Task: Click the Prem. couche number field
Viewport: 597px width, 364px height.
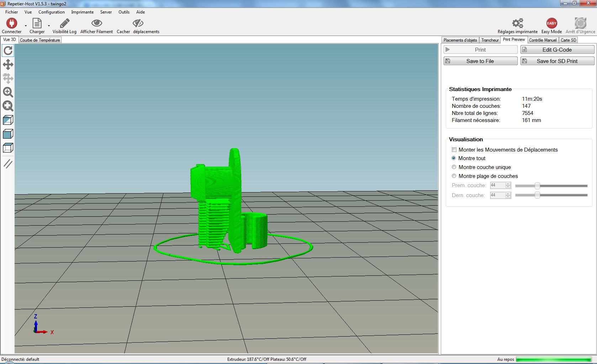Action: coord(497,185)
